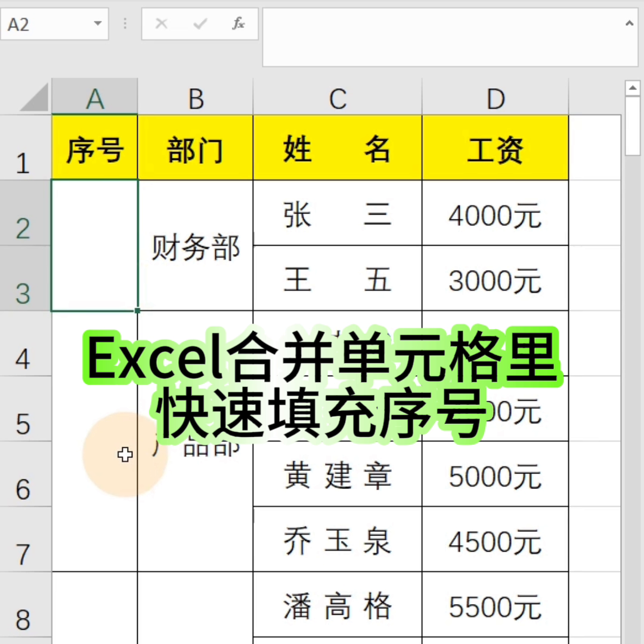Screen dimensions: 644x644
Task: Click the Enter checkmark icon in formula bar
Action: coord(200,24)
